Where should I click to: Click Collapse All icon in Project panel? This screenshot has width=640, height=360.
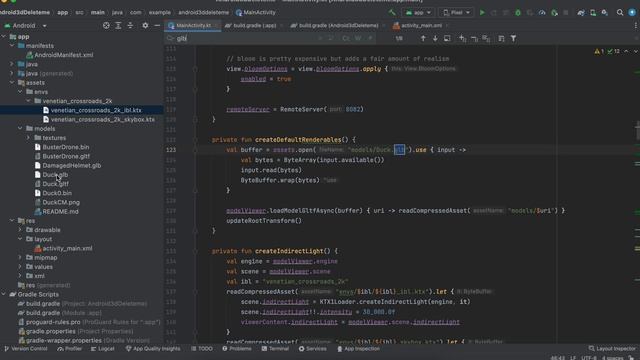pyautogui.click(x=130, y=25)
